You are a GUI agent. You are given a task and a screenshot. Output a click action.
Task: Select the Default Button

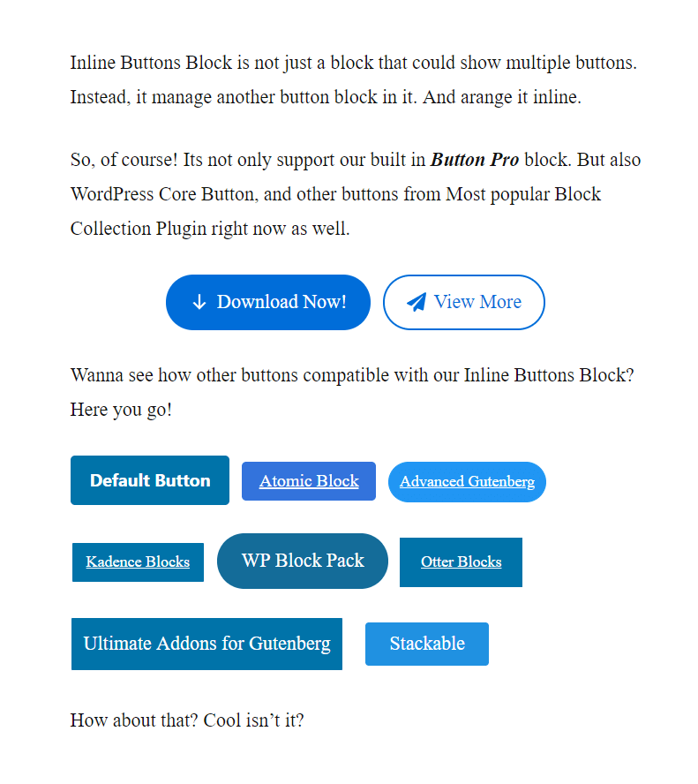point(150,480)
